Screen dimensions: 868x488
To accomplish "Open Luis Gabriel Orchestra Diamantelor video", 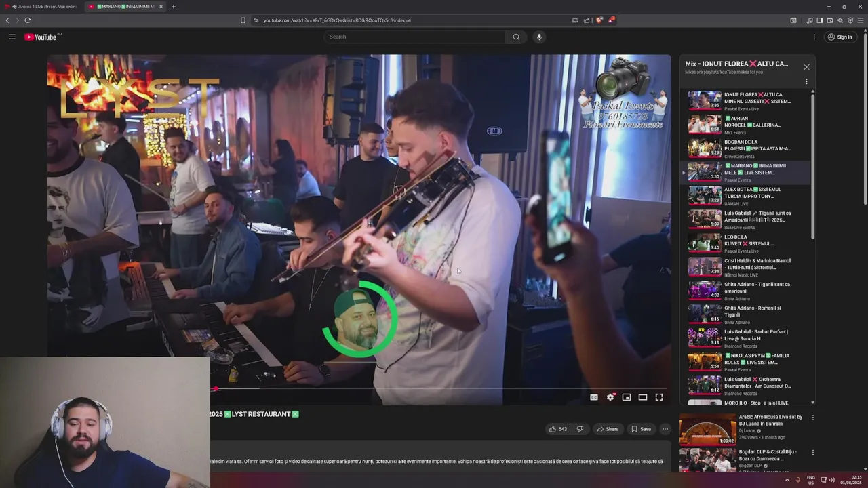I will coord(746,386).
